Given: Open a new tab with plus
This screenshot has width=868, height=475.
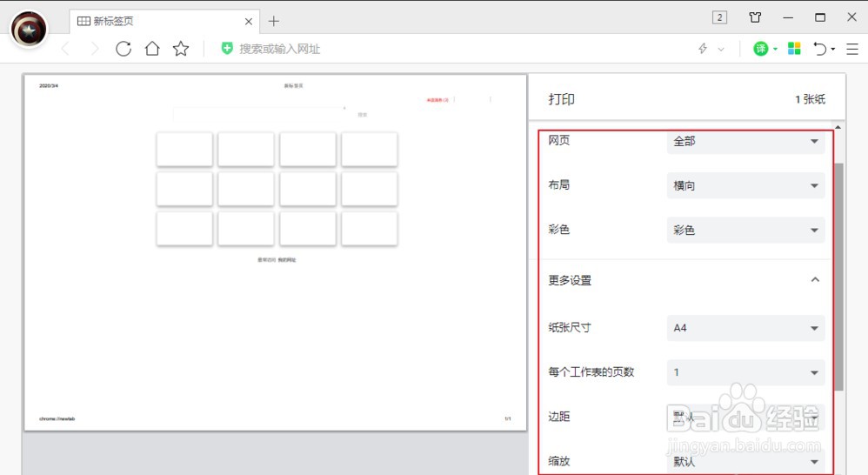Looking at the screenshot, I should (x=273, y=21).
